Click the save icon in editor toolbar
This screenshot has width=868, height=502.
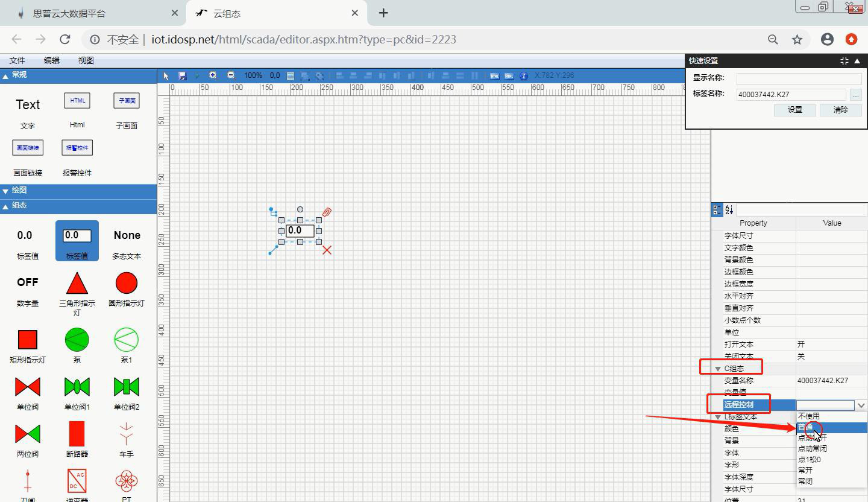point(183,76)
